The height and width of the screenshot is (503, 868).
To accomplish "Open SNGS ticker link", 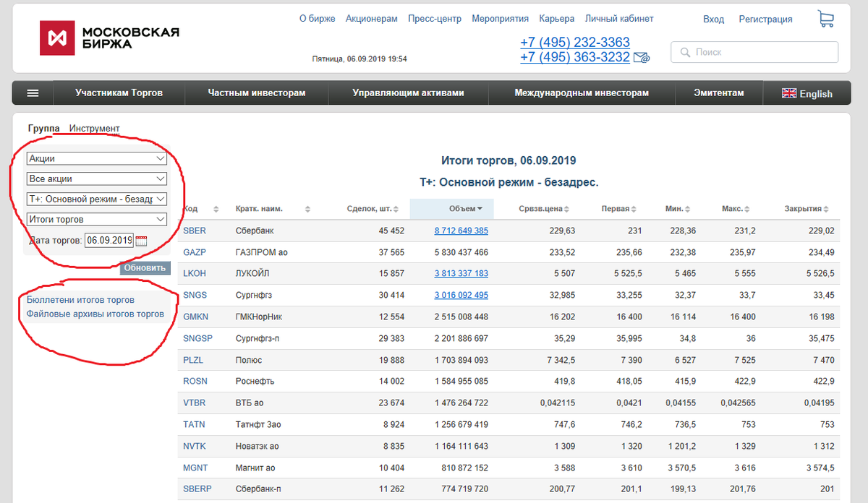I will point(195,295).
